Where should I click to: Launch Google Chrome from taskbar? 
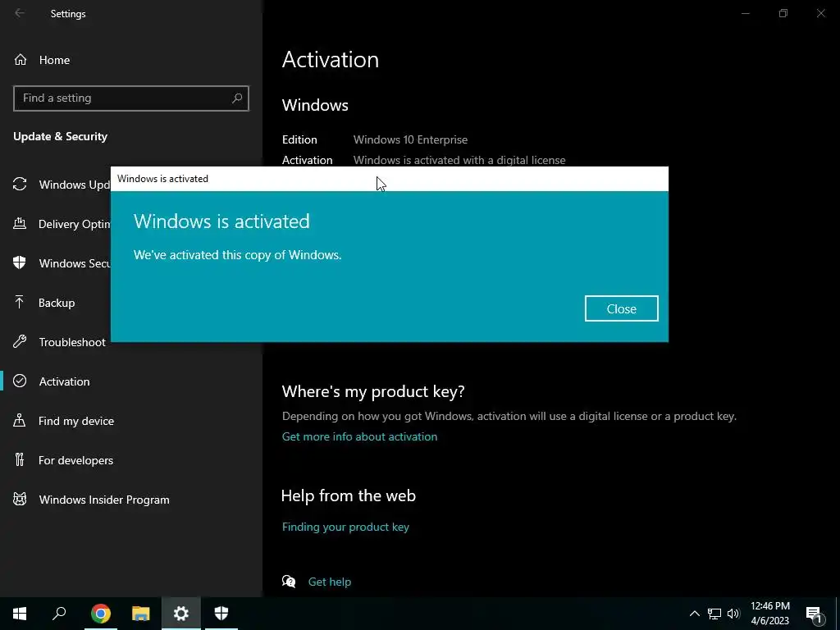(x=101, y=614)
